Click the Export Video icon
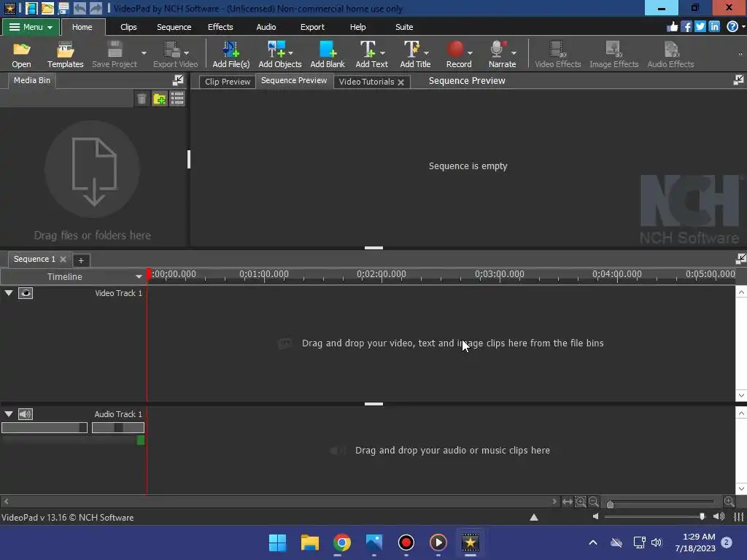Viewport: 747px width, 560px height. [x=172, y=49]
